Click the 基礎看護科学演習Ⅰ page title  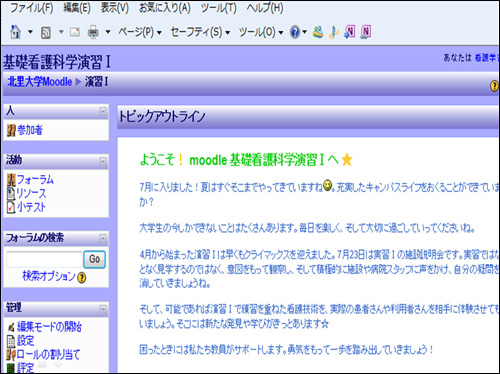[x=57, y=62]
